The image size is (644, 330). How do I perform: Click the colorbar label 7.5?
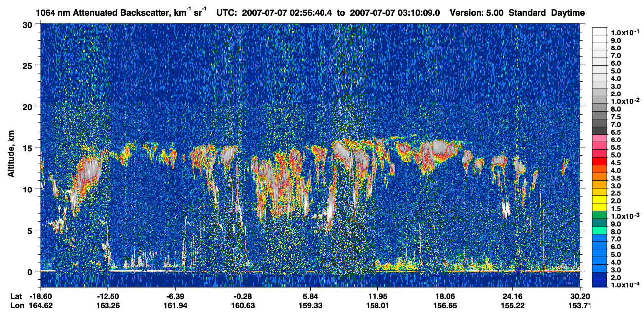click(616, 117)
